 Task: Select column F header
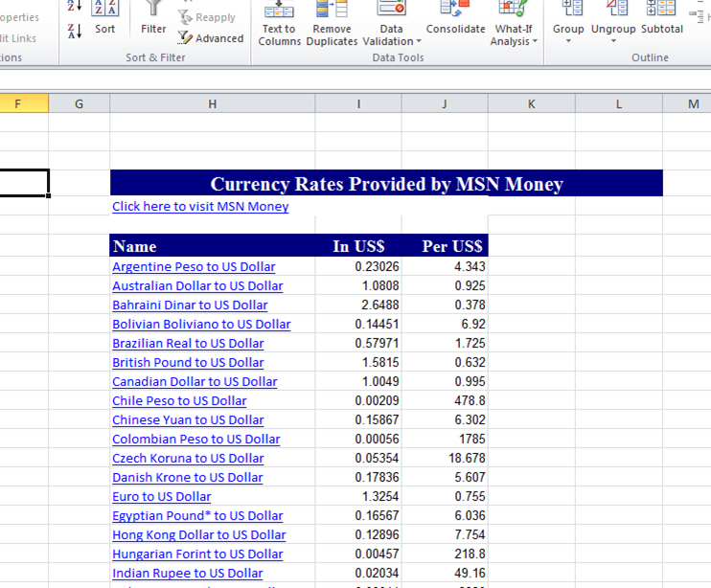pos(24,103)
